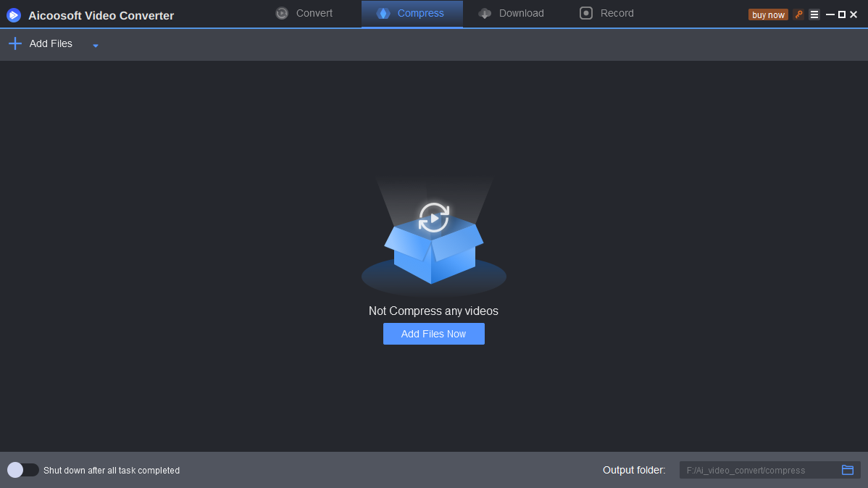Open the Convert tab
868x488 pixels.
coord(304,13)
